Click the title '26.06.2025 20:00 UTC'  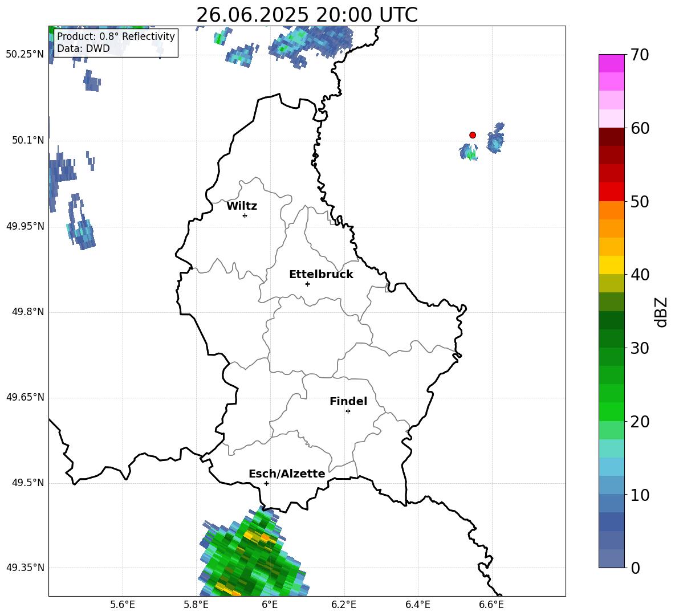tap(307, 15)
